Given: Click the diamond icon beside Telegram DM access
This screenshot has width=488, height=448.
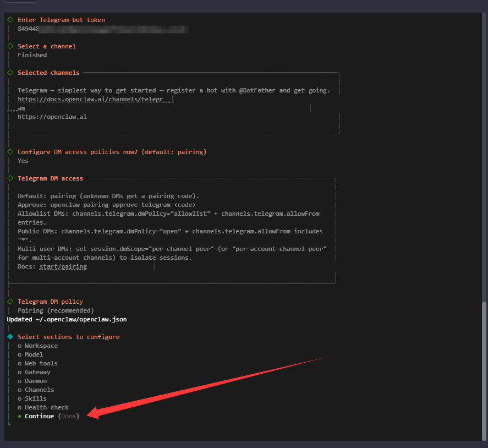Looking at the screenshot, I should (x=10, y=178).
